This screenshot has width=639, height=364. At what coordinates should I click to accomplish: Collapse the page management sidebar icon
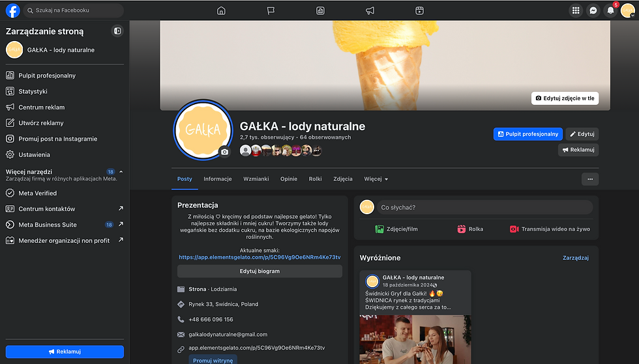point(117,31)
